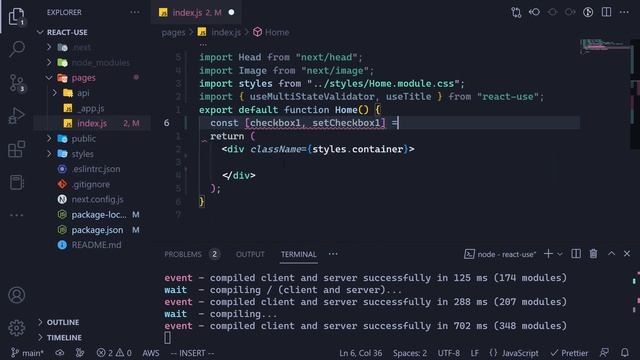Expand the .next folder
Image resolution: width=640 pixels, height=360 pixels.
coord(49,47)
